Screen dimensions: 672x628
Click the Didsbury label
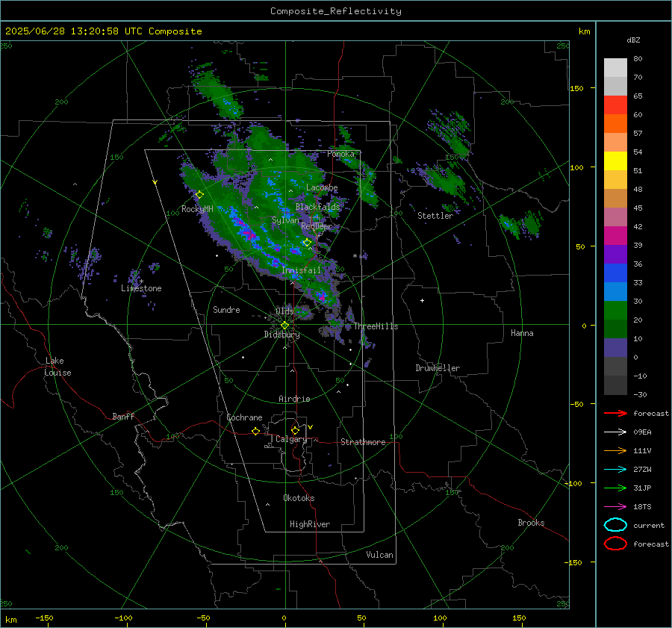pos(281,335)
